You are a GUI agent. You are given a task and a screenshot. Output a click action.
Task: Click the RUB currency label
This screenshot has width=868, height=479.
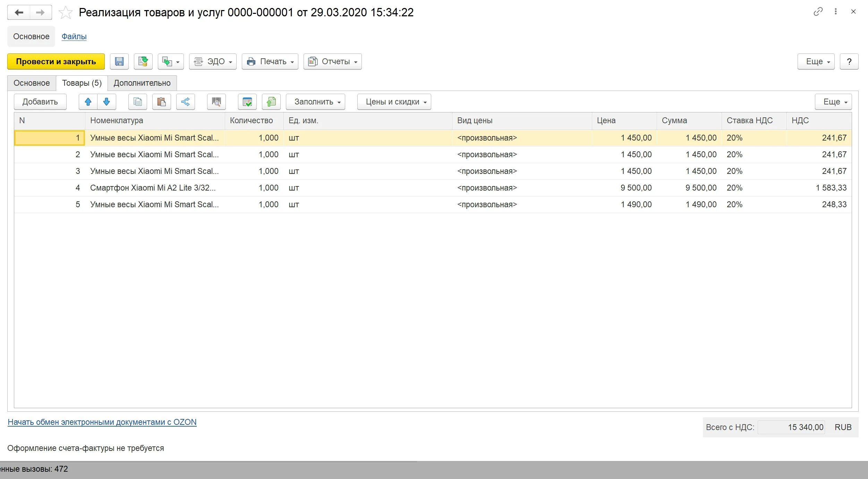[x=843, y=427]
